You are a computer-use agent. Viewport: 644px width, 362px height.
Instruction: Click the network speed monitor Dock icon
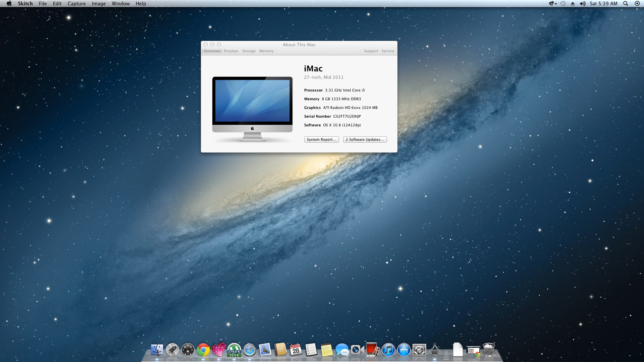234,350
